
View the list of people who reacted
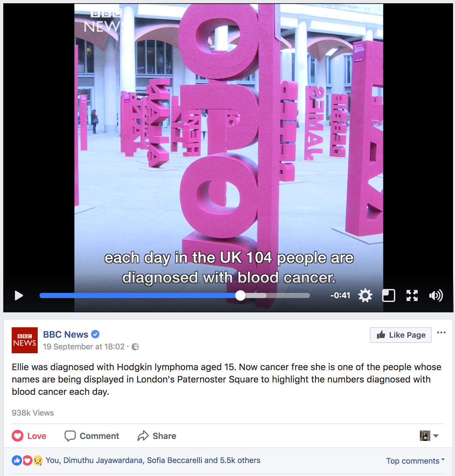coord(153,460)
